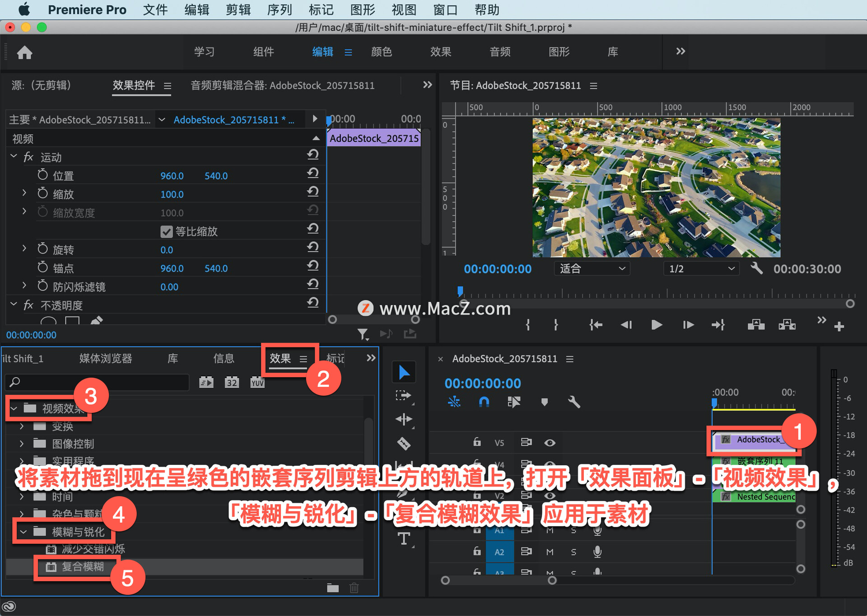Reset the Rotation parameter
867x616 pixels.
coord(313,247)
